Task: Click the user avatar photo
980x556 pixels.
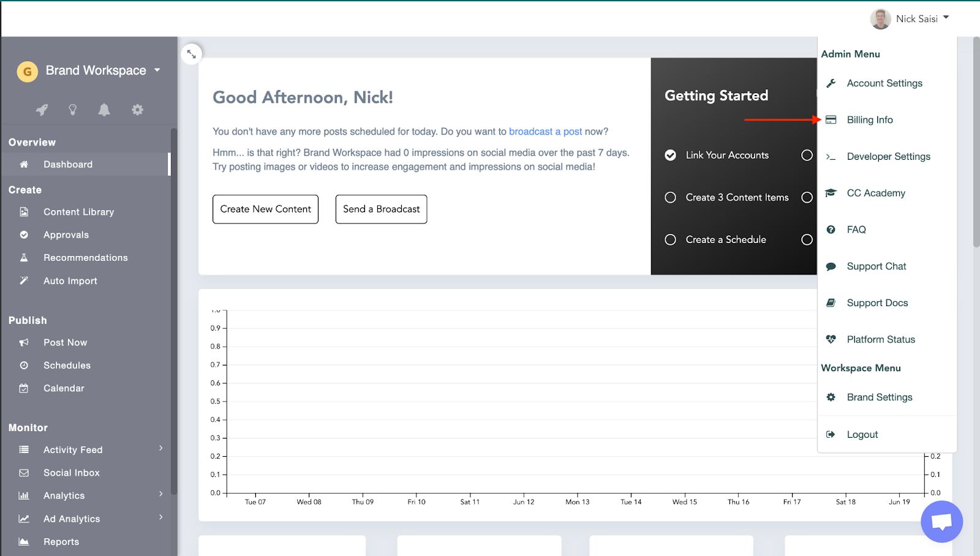Action: click(880, 19)
